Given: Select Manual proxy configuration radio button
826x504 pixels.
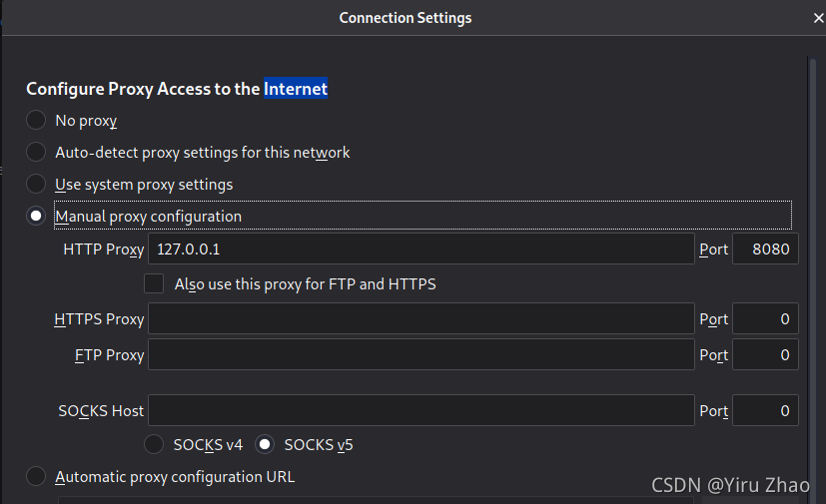Looking at the screenshot, I should (x=36, y=217).
